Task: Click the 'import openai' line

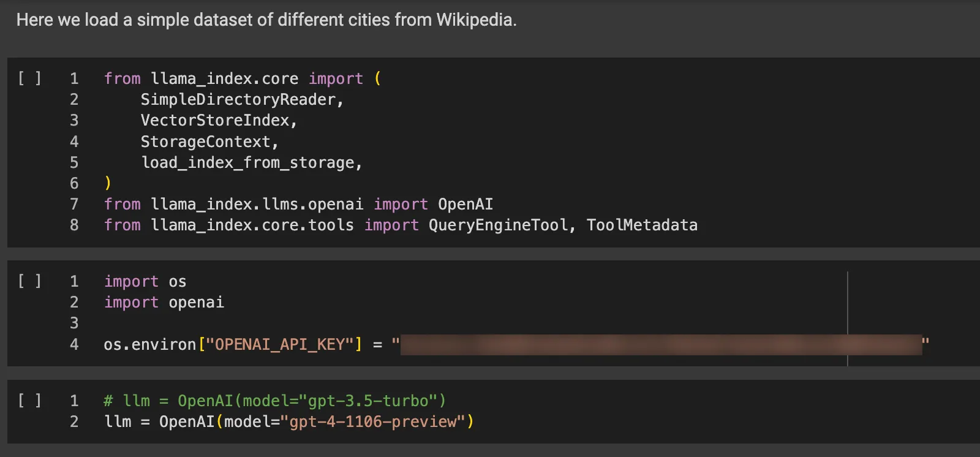Action: 164,303
